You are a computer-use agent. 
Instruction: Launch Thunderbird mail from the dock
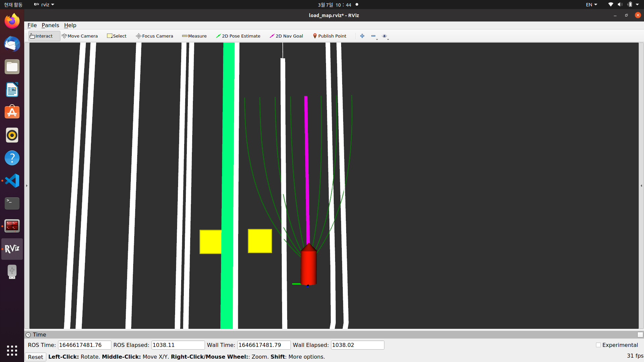click(12, 44)
